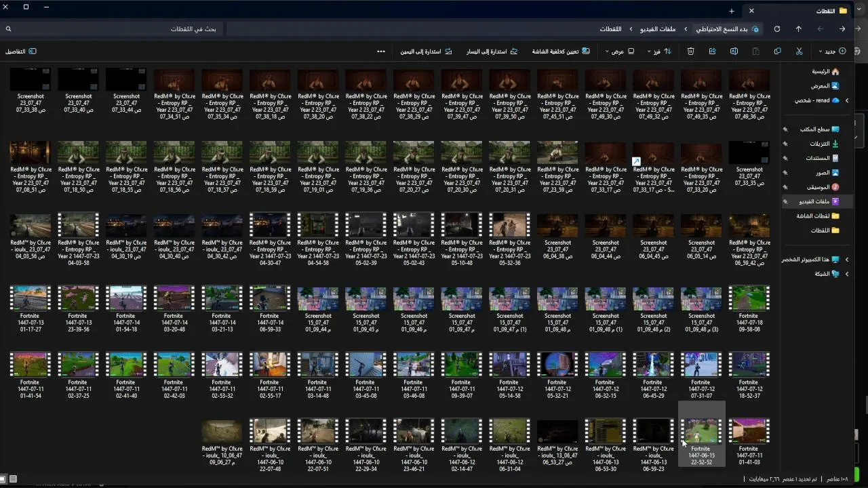Click the Copy icon in toolbar
Screen dimensions: 868x488
(778, 52)
